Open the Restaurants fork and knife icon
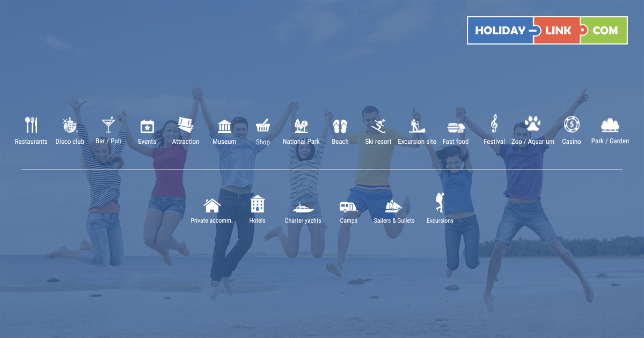The width and height of the screenshot is (644, 338). [31, 125]
